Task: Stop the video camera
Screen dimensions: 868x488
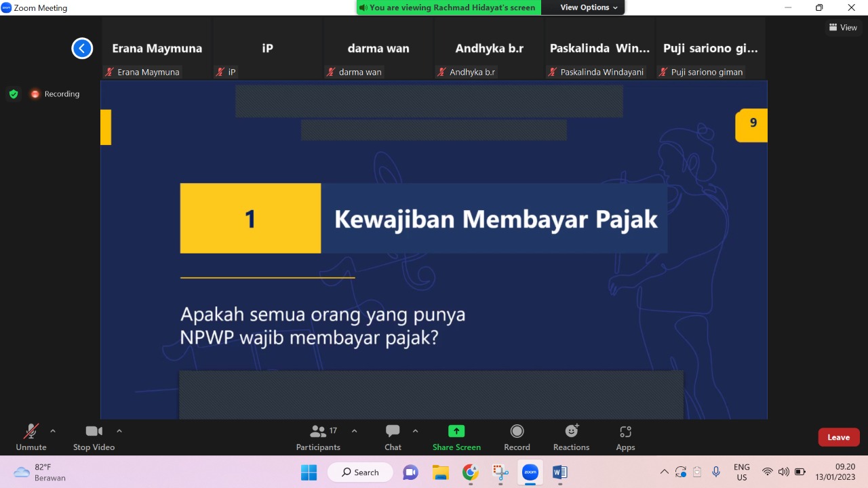Action: click(94, 437)
